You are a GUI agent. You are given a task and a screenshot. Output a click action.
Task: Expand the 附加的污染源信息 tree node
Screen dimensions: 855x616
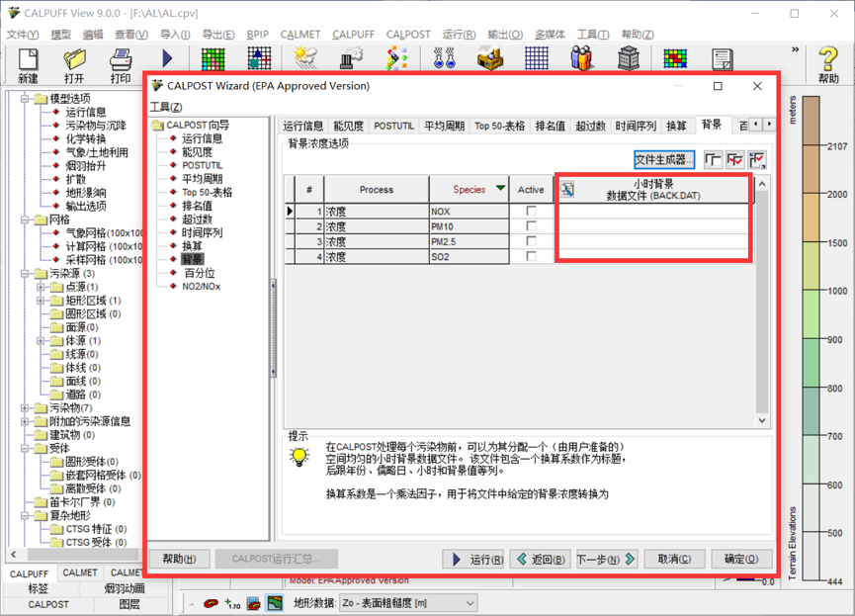(x=25, y=421)
